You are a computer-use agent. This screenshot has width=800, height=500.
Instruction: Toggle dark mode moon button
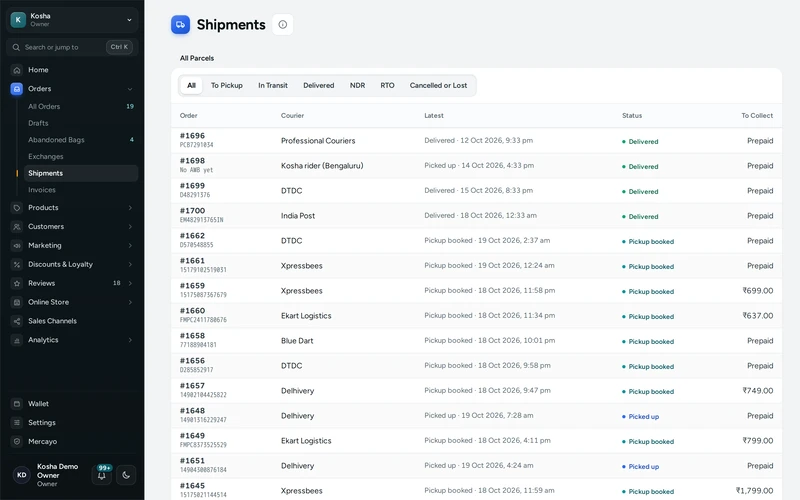click(x=126, y=474)
